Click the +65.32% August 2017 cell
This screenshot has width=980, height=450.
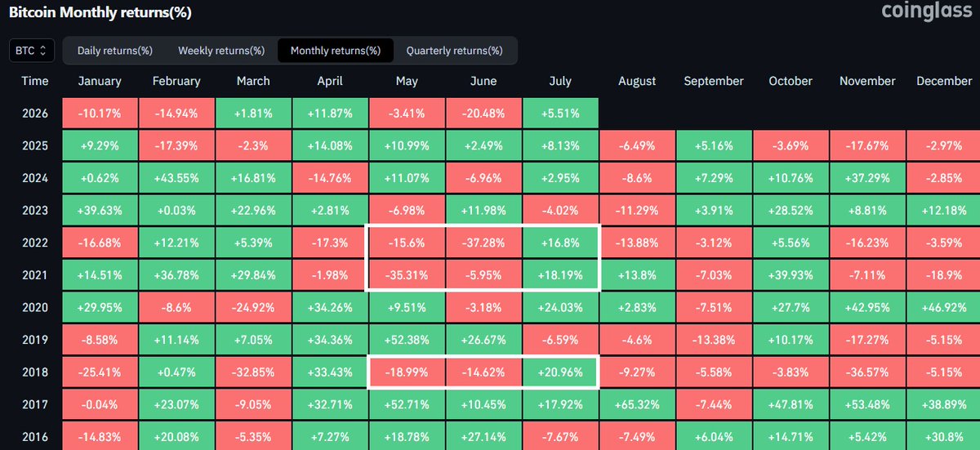click(637, 405)
